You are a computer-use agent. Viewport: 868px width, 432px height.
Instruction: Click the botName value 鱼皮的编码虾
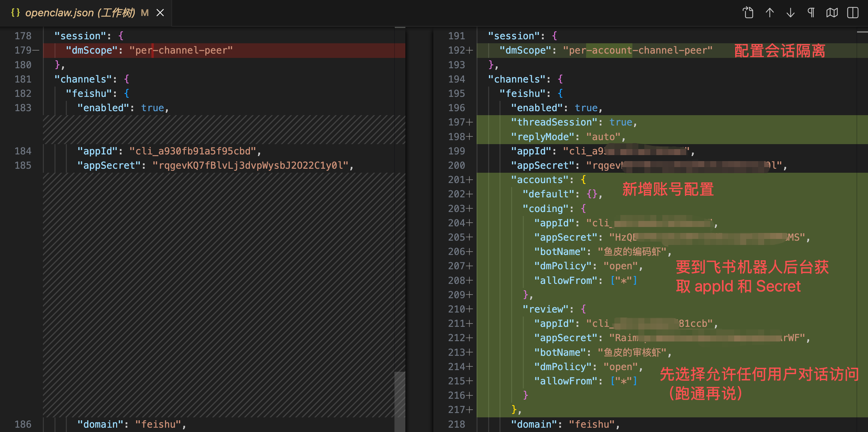click(632, 252)
